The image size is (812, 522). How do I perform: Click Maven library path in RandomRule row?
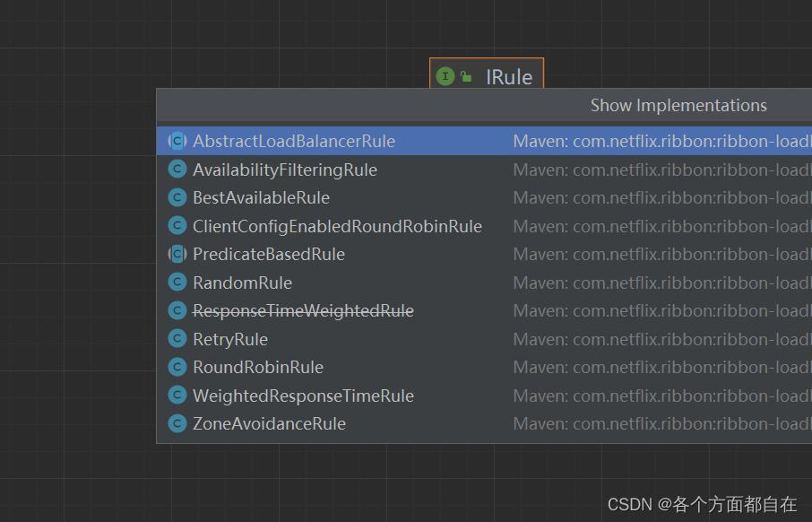click(x=662, y=283)
